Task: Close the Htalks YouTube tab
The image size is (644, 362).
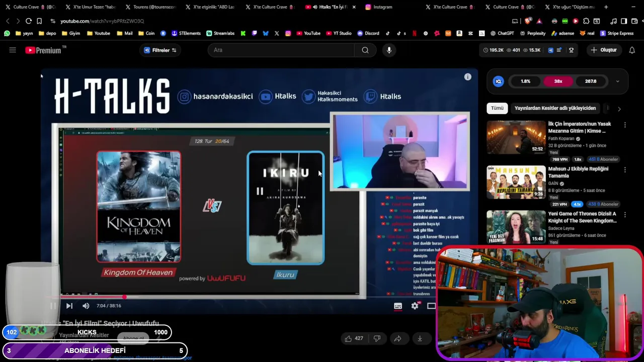Action: [x=354, y=7]
